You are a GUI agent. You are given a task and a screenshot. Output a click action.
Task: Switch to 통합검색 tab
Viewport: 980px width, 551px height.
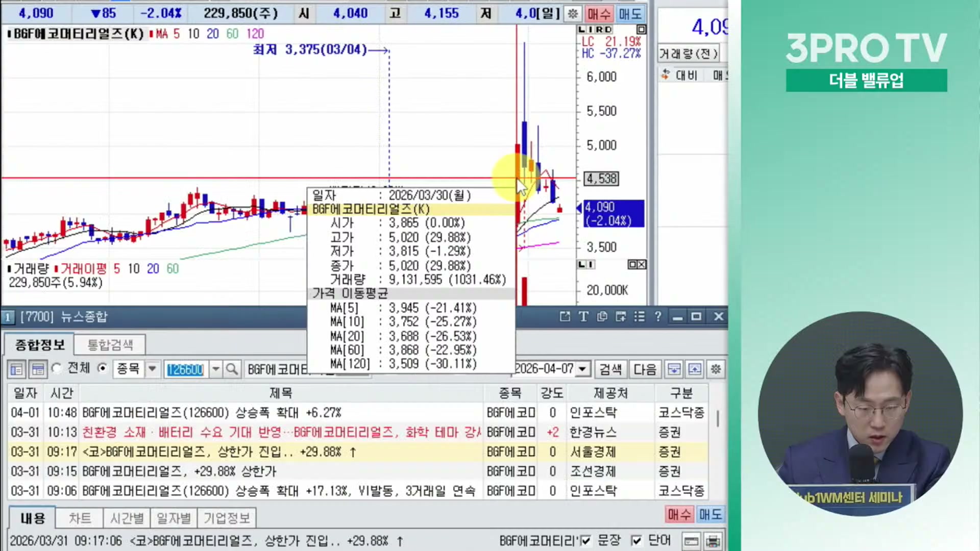click(x=110, y=345)
